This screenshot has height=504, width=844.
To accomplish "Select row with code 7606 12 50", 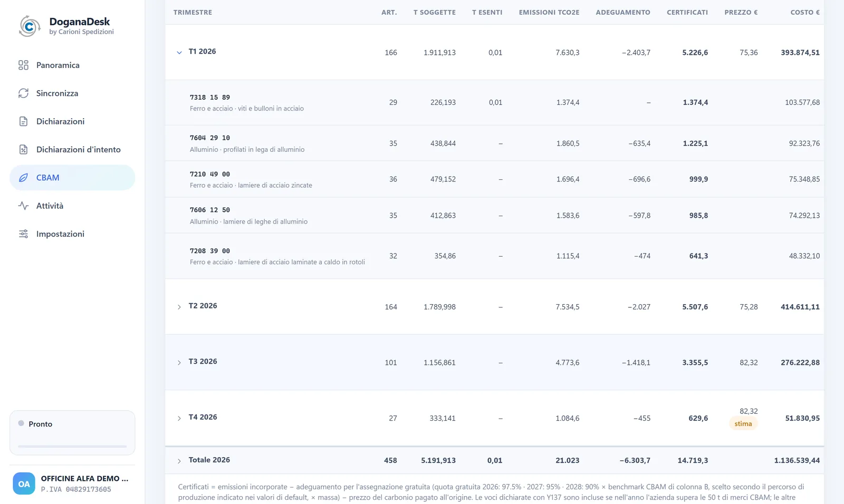I will (494, 216).
